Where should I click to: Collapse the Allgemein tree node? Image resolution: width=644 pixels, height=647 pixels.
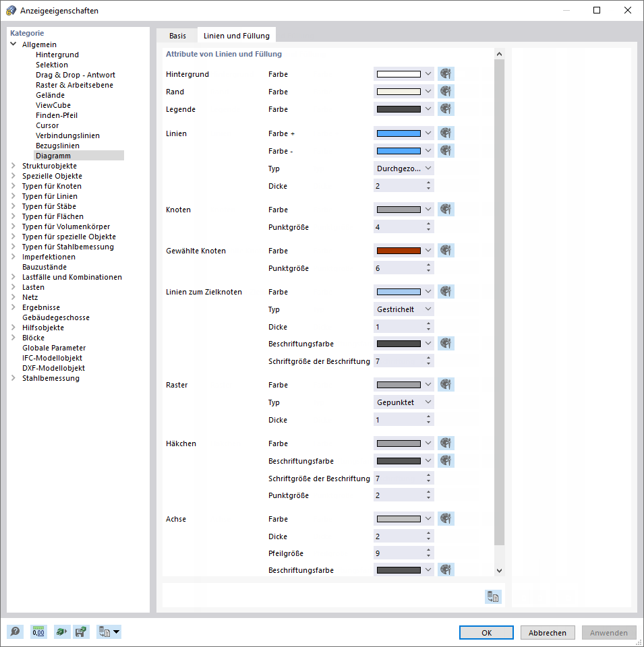point(13,44)
